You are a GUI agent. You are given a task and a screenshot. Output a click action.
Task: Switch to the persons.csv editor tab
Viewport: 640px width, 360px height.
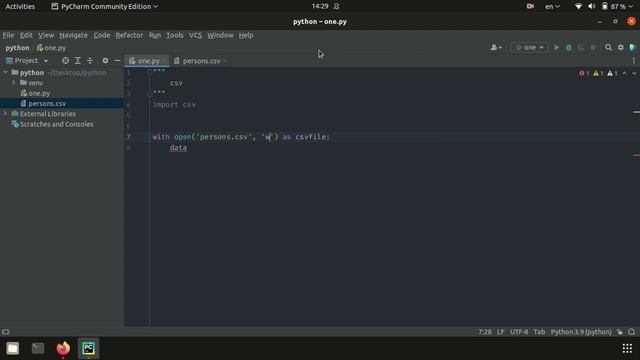[198, 61]
